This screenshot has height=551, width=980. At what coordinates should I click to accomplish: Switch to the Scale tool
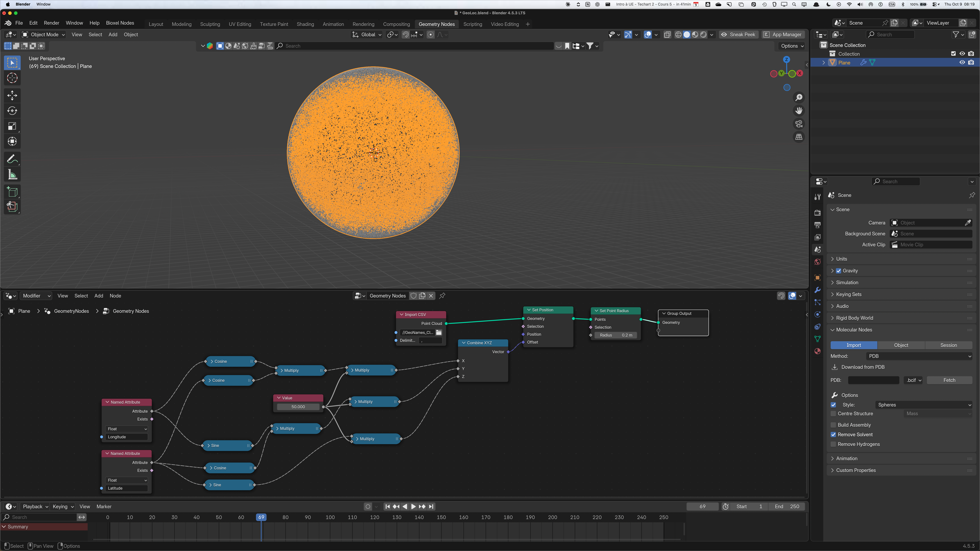[x=12, y=126]
